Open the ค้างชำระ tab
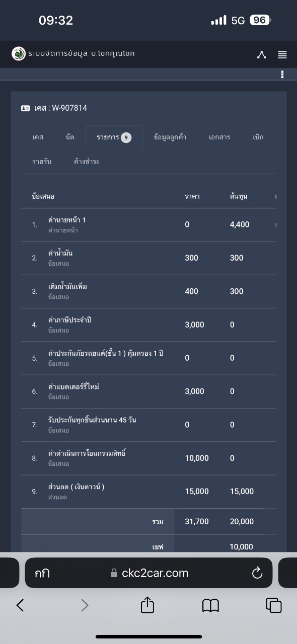This screenshot has width=297, height=644. tap(87, 162)
